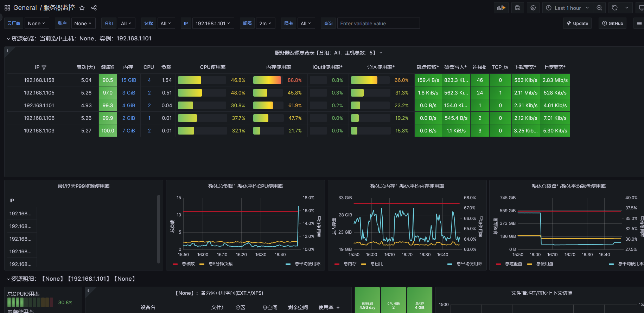Zoom out the time range
Viewport: 644px width, 313px height.
click(x=599, y=8)
